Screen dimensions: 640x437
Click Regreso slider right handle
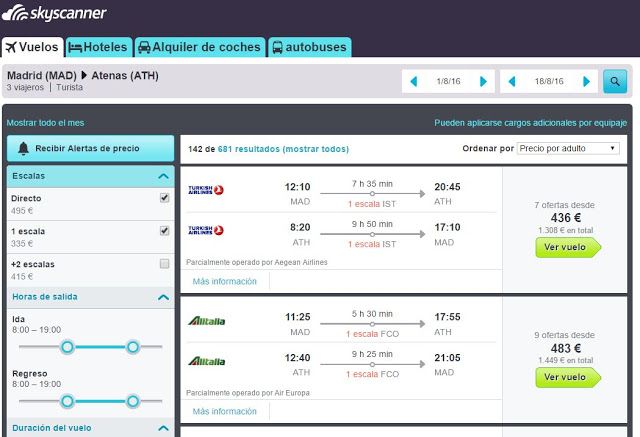point(133,402)
